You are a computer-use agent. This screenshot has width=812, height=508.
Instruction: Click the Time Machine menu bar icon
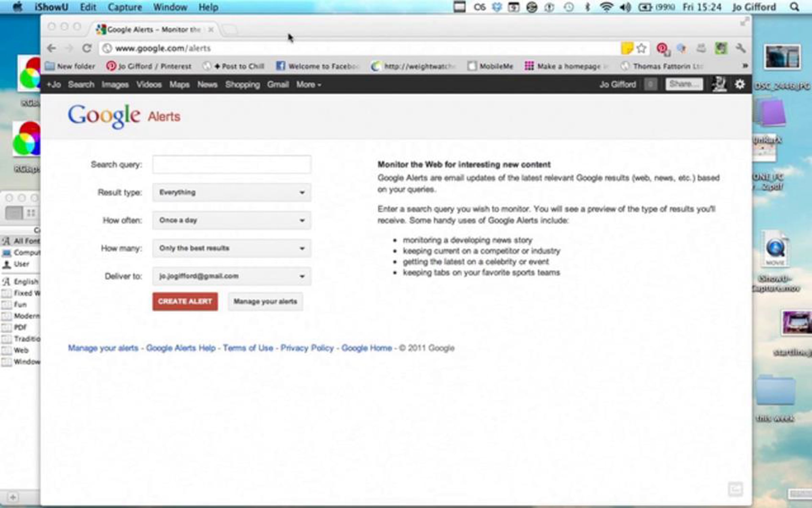568,7
